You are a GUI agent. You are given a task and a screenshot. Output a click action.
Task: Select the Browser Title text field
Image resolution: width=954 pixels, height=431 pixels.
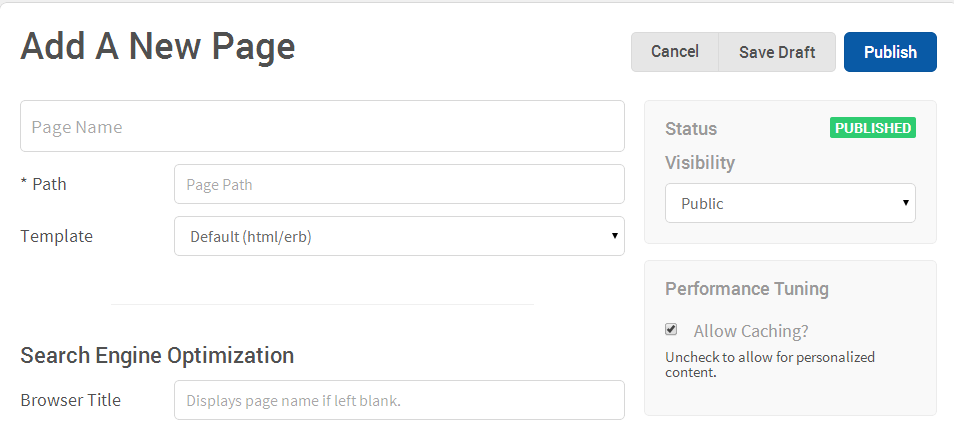pos(399,400)
